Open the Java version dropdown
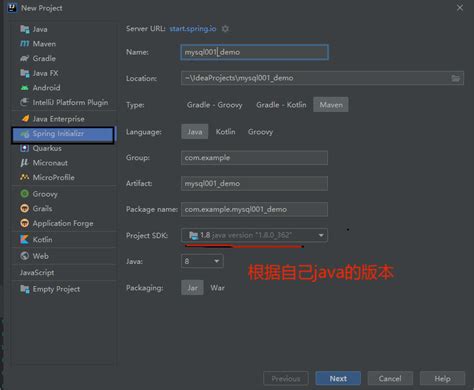474x390 pixels. pyautogui.click(x=202, y=261)
